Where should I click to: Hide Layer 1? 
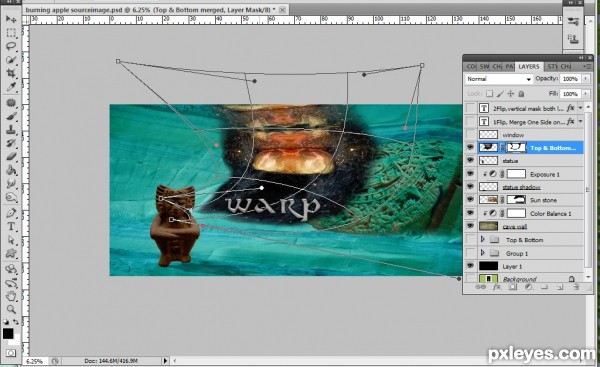470,266
